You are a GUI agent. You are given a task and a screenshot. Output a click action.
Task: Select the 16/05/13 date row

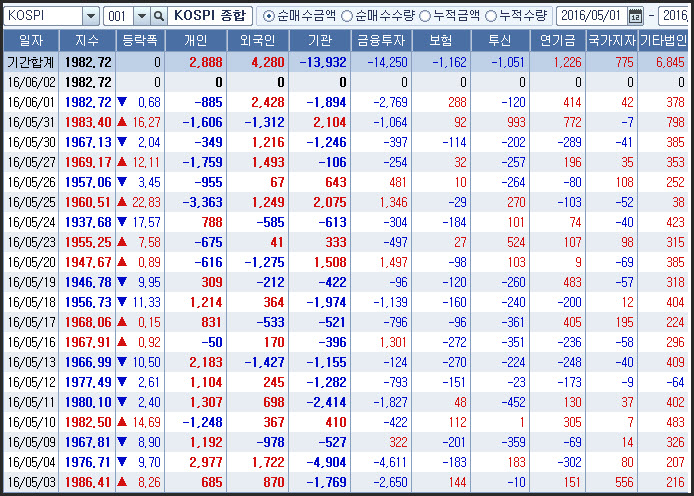[x=346, y=362]
